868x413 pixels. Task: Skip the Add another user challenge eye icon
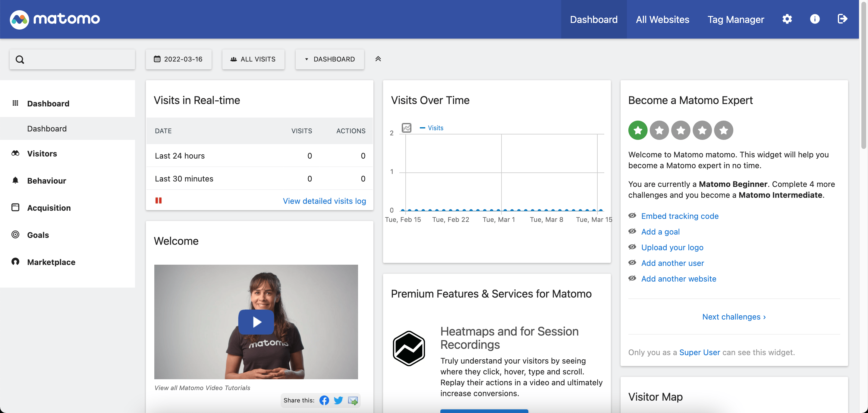(x=632, y=263)
